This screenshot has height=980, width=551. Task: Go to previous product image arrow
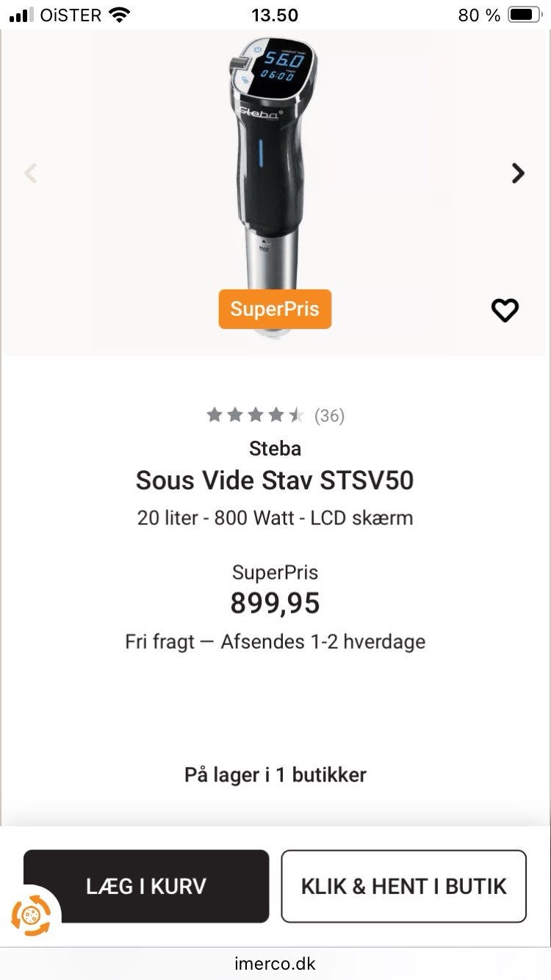tap(31, 173)
